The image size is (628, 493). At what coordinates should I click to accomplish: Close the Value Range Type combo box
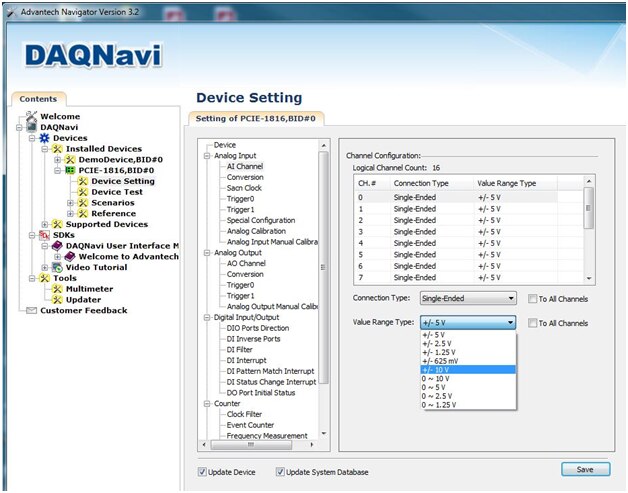[468, 322]
